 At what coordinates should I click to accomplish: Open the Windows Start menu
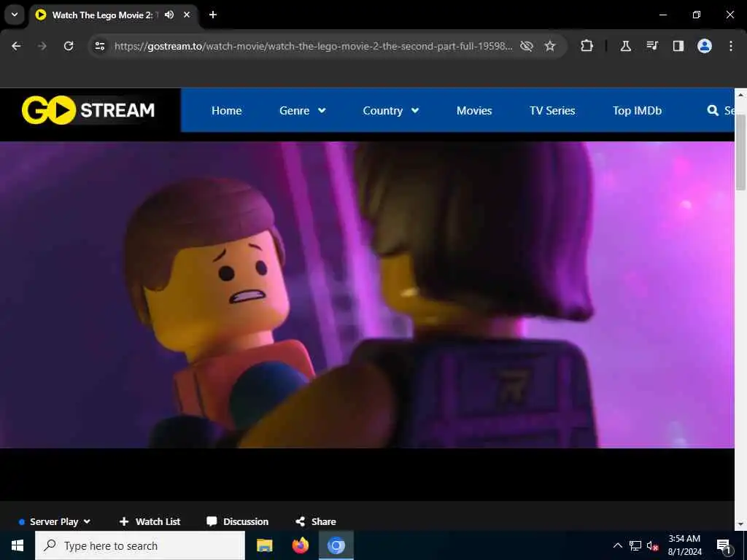pyautogui.click(x=18, y=545)
